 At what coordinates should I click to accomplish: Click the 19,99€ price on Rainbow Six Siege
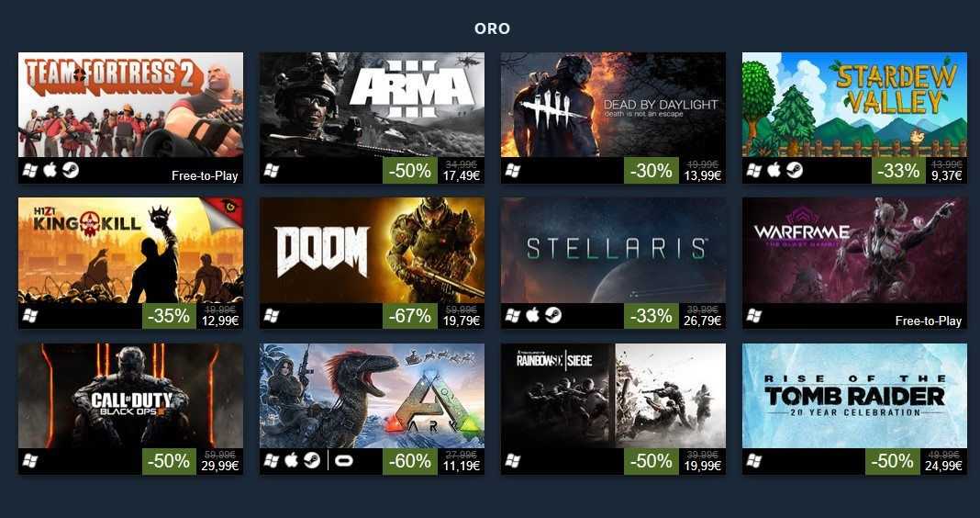click(703, 466)
